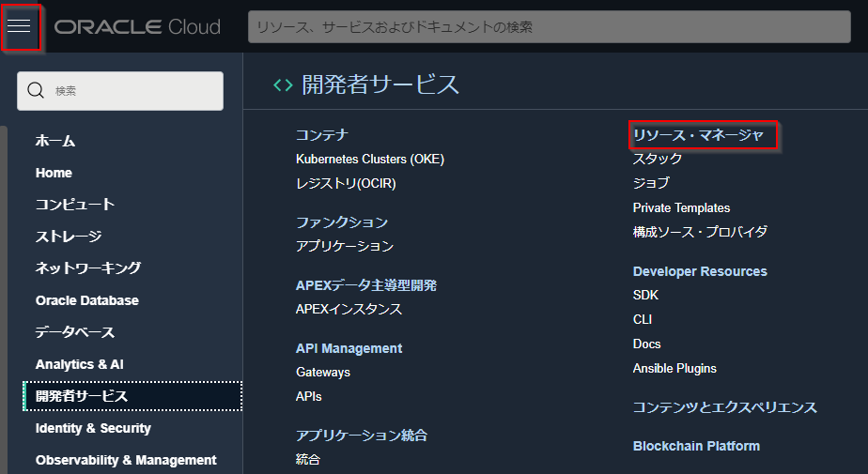The height and width of the screenshot is (474, 868).
Task: Open Private Templates link
Action: pyautogui.click(x=681, y=207)
